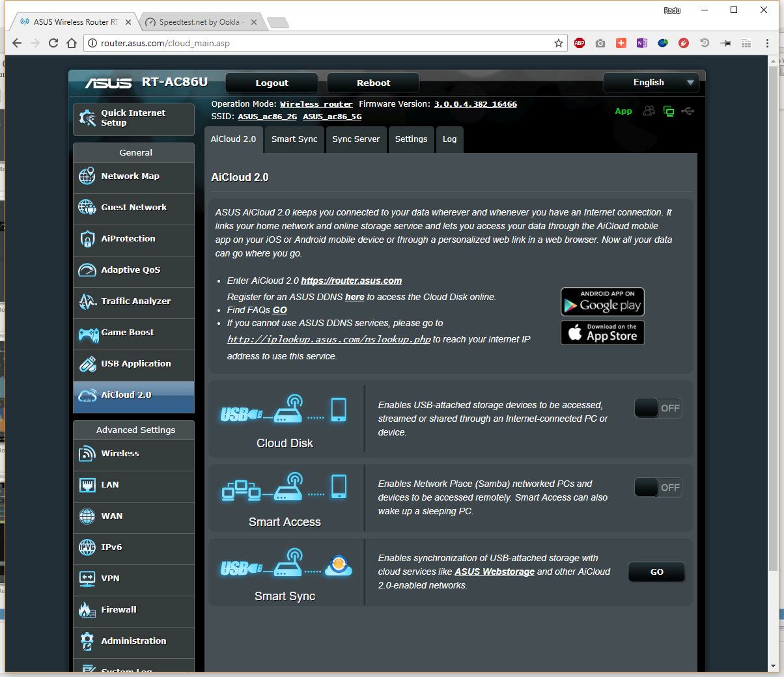Switch to the Sync Server tab

356,139
